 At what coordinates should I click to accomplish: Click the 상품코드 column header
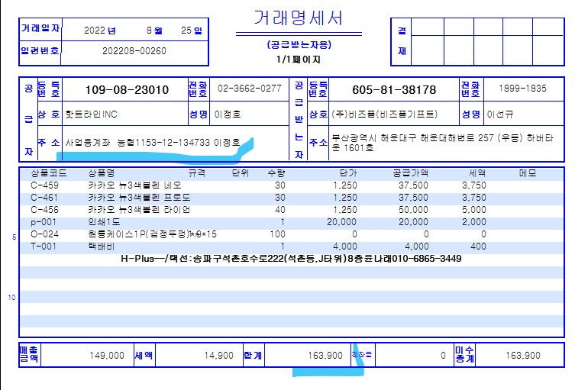45,173
